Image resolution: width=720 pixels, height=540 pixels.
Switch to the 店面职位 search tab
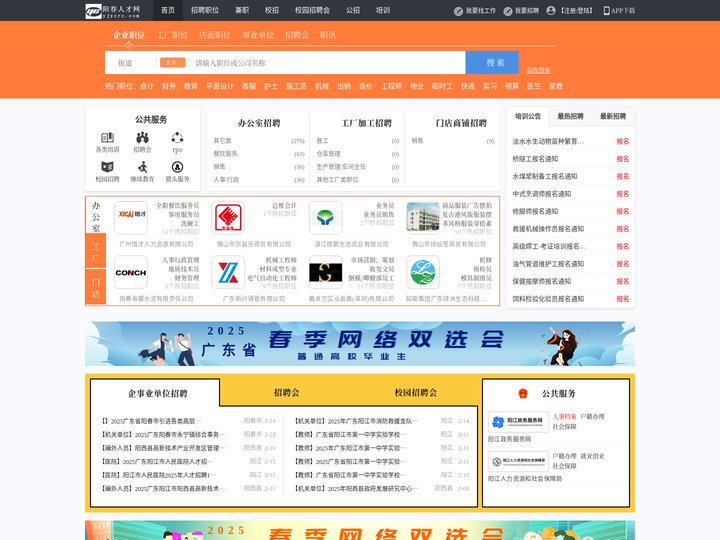(x=215, y=35)
